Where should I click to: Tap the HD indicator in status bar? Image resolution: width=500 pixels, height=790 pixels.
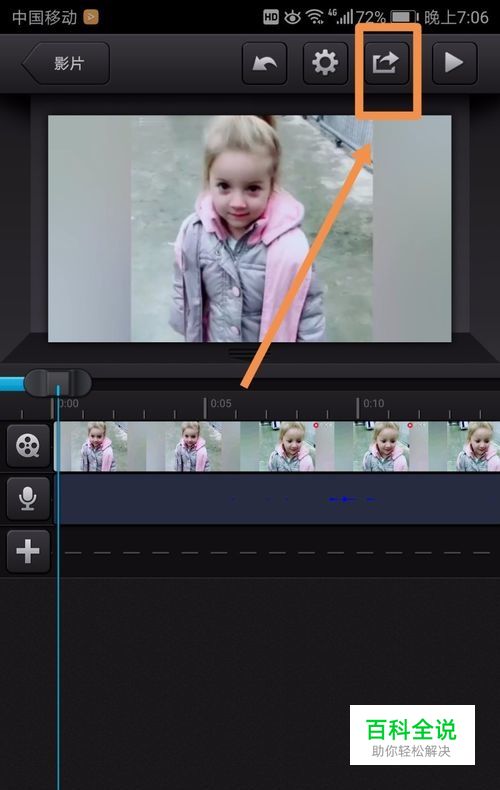[271, 18]
